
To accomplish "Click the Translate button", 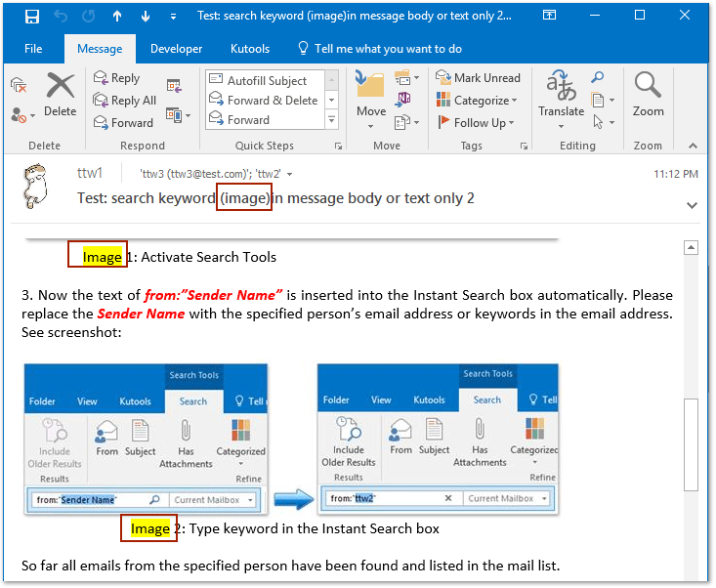I will [x=561, y=99].
